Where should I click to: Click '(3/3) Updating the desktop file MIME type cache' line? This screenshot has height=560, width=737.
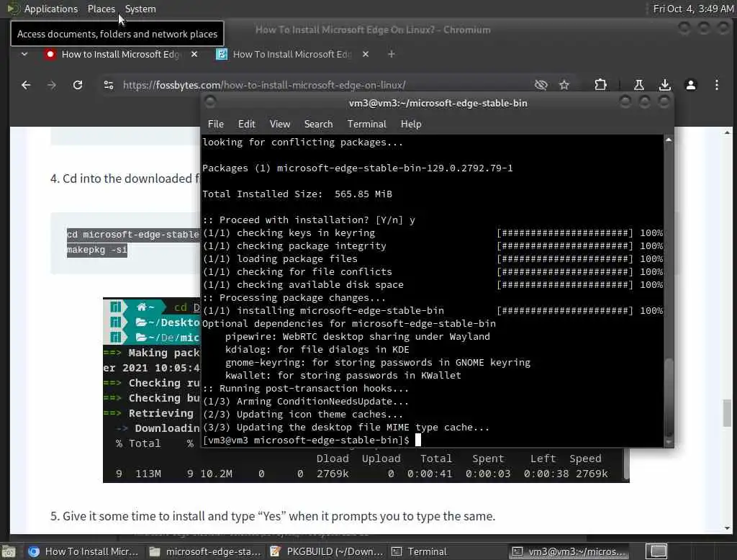coord(346,428)
